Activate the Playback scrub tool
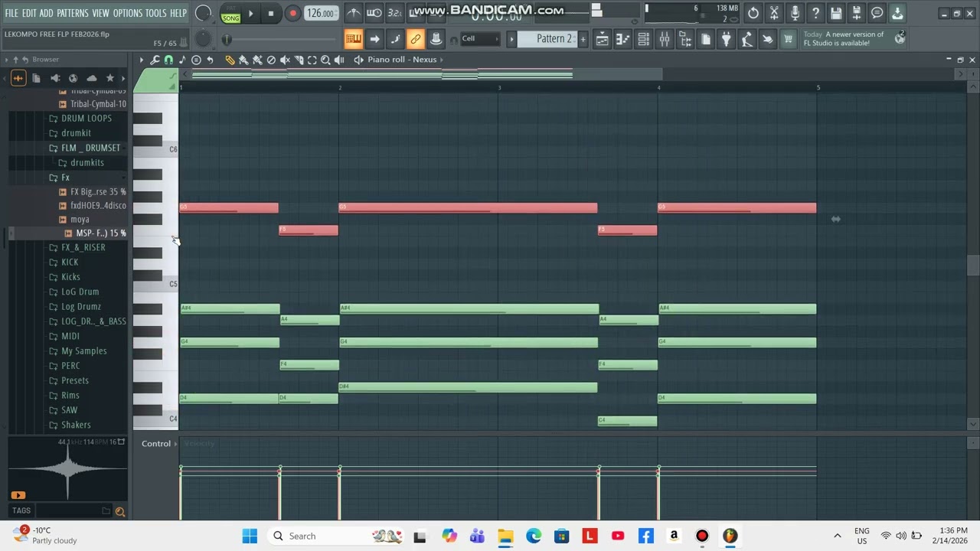 click(x=339, y=60)
